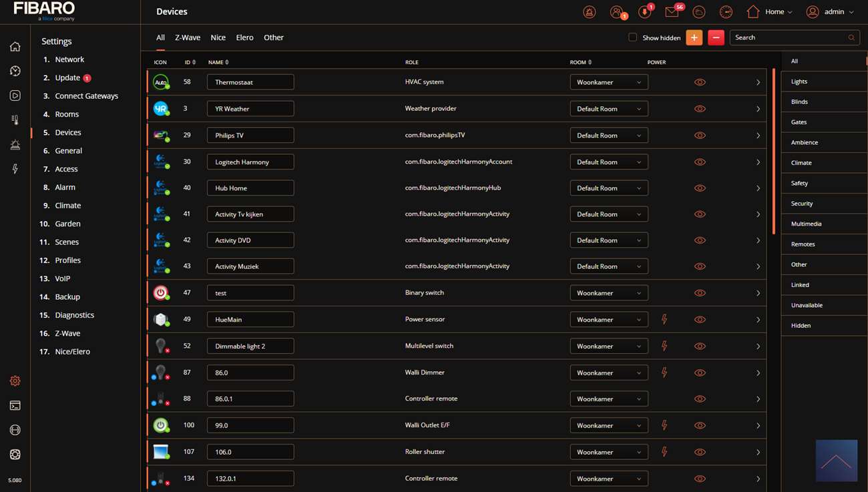Filter devices by Lights category
This screenshot has width=868, height=492.
tap(799, 81)
